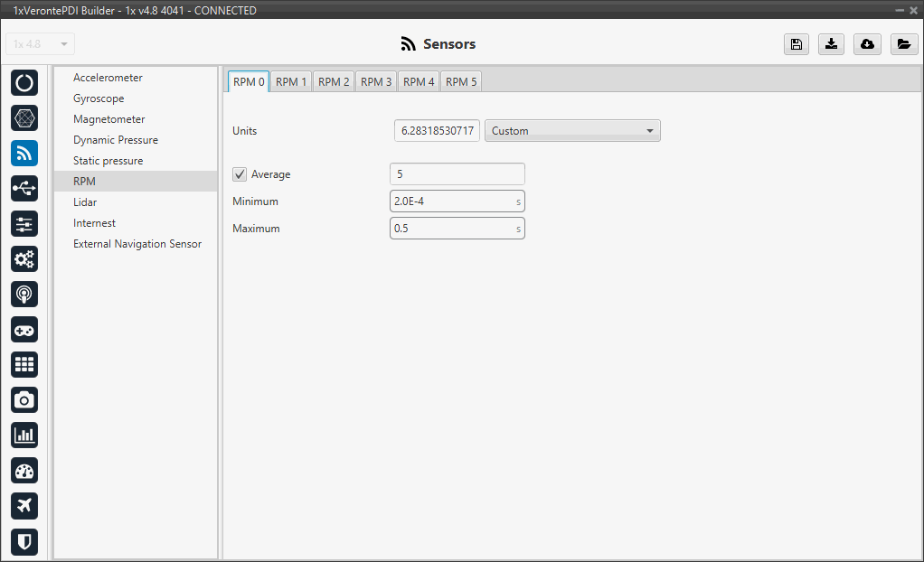Click the Minimum value input field
Viewport: 924px width, 562px height.
click(452, 201)
